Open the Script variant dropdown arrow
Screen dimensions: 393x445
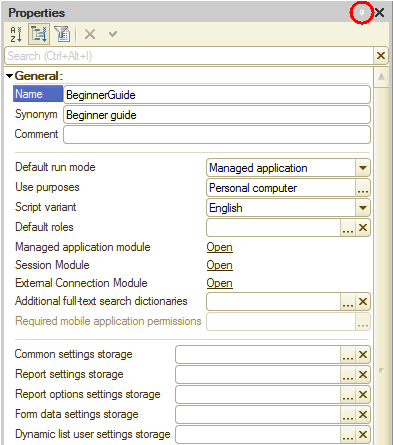363,208
